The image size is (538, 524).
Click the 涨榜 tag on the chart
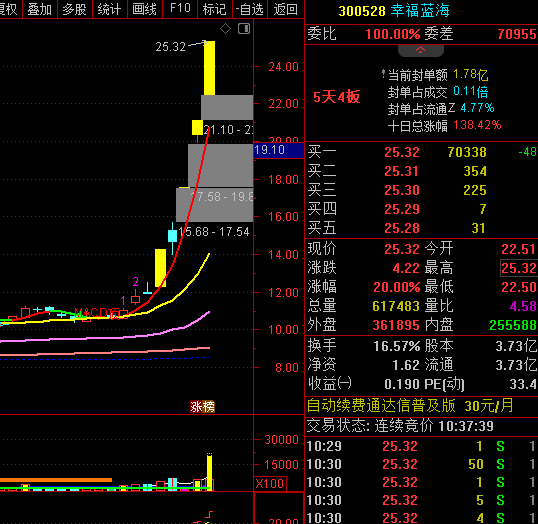coord(202,407)
